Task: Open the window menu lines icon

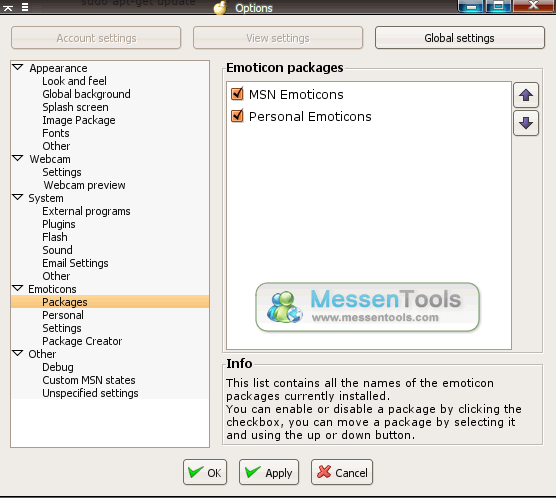Action: point(25,7)
